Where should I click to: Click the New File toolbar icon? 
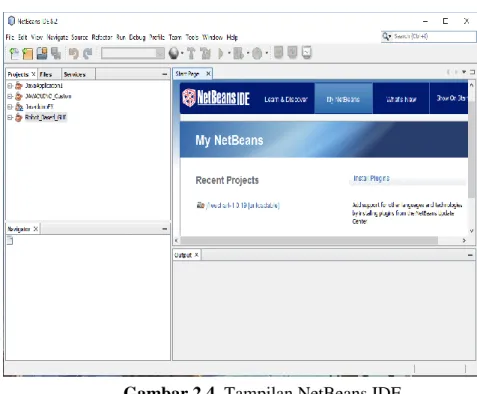[x=14, y=53]
